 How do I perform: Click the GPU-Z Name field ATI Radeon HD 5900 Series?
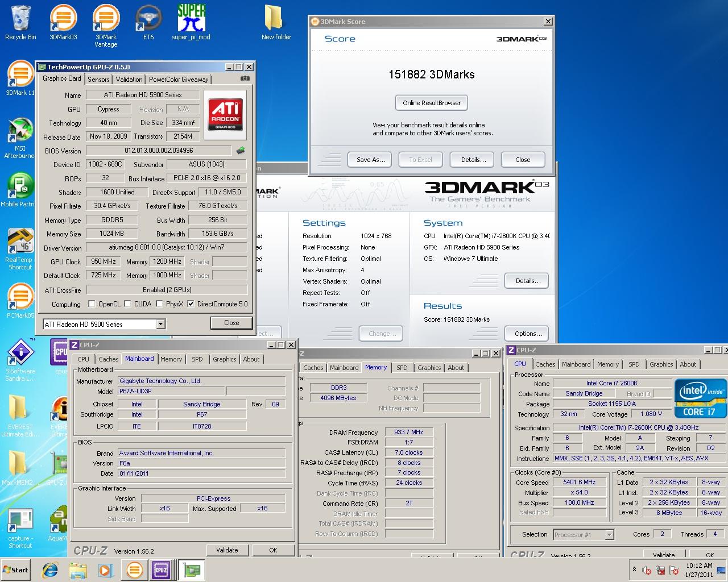coord(143,95)
